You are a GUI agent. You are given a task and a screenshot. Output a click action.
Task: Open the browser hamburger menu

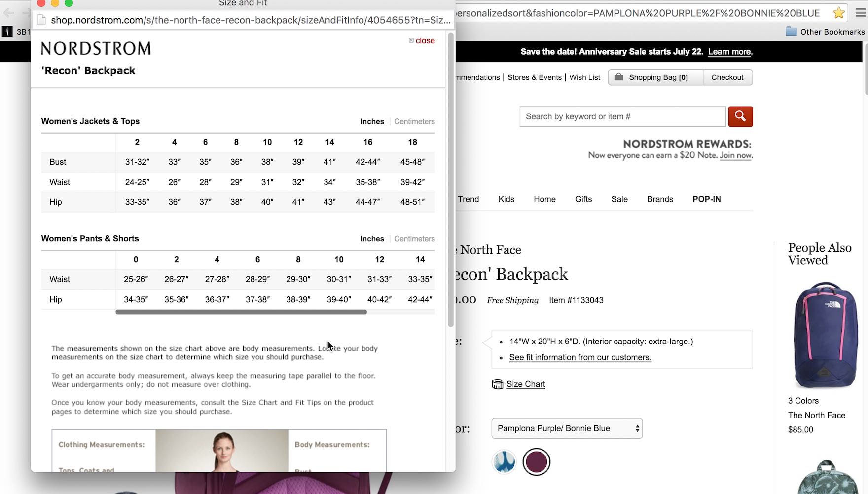[x=860, y=13]
